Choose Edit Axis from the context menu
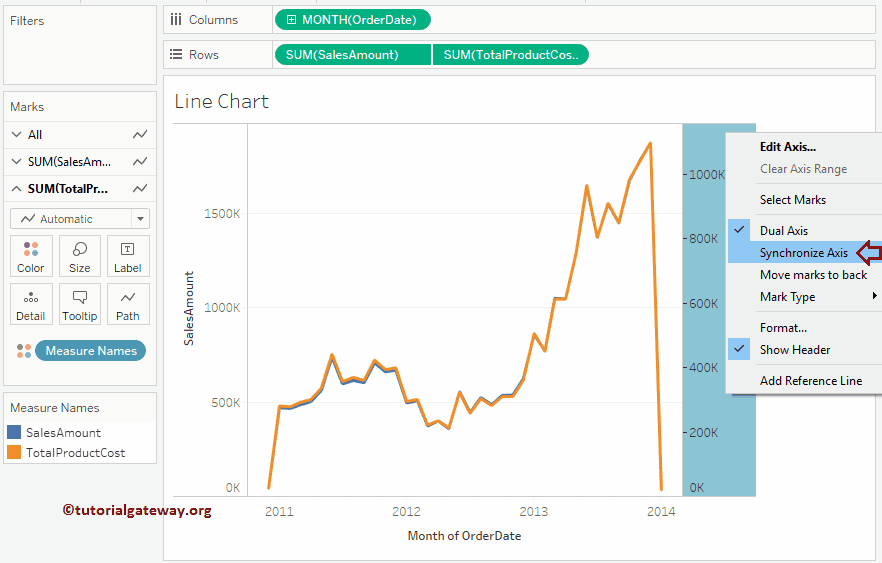Image resolution: width=882 pixels, height=563 pixels. coord(788,147)
